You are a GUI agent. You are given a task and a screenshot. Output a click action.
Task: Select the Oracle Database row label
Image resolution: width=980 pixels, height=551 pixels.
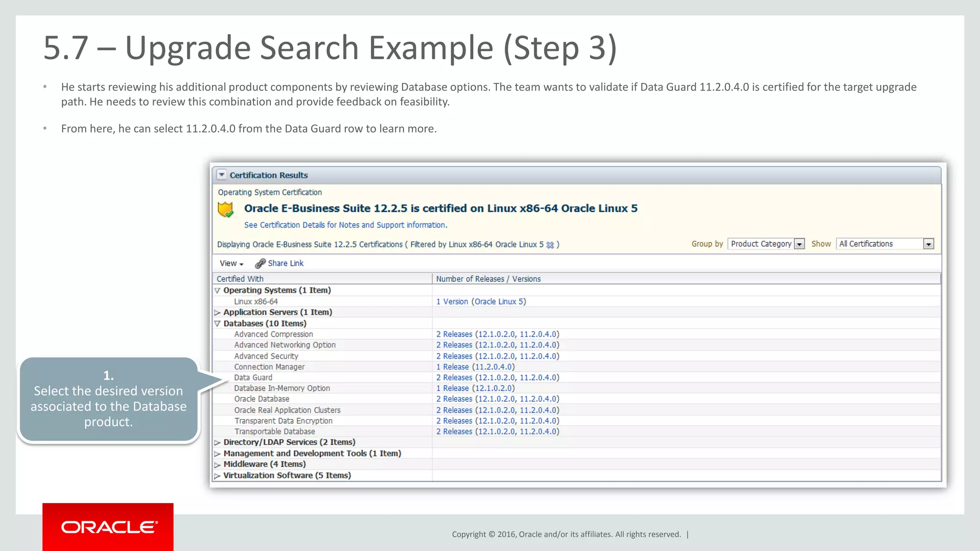(262, 399)
